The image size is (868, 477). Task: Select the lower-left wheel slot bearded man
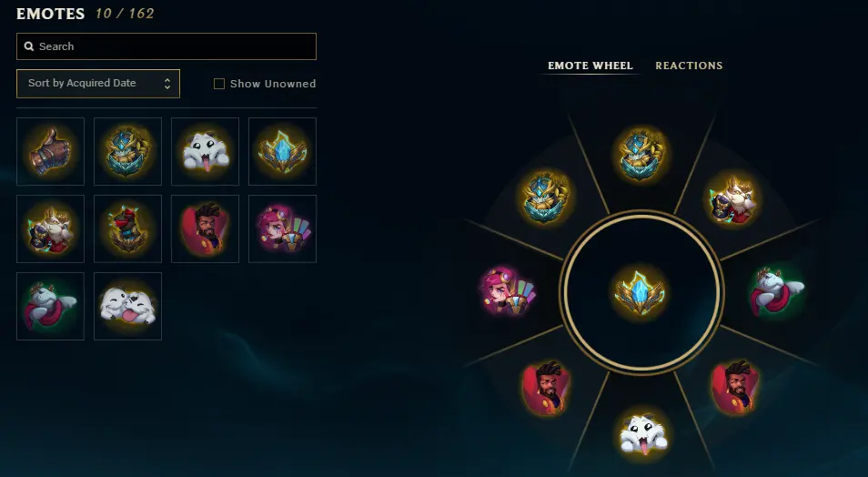pos(546,388)
